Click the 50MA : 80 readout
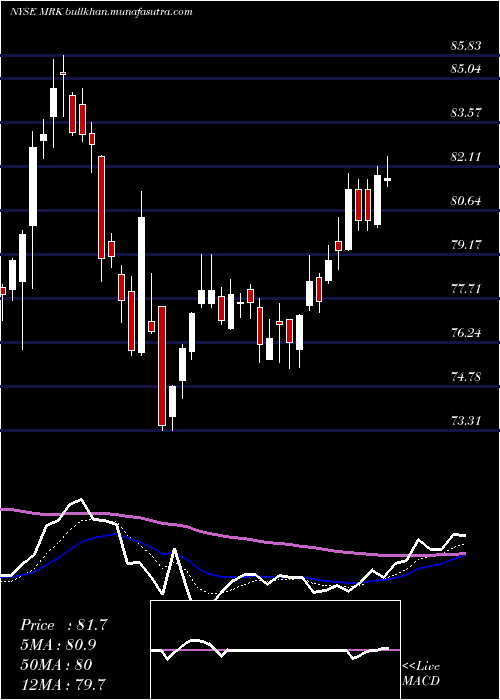 click(56, 664)
